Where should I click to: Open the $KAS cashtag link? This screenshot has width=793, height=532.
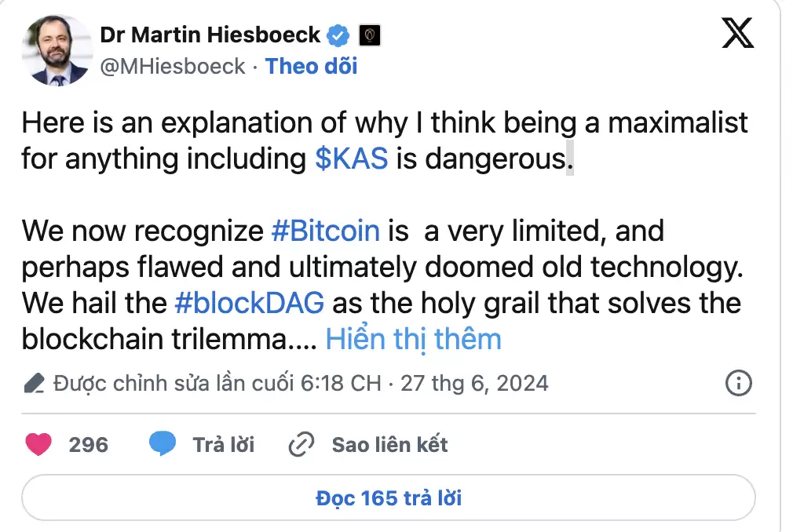pos(352,159)
